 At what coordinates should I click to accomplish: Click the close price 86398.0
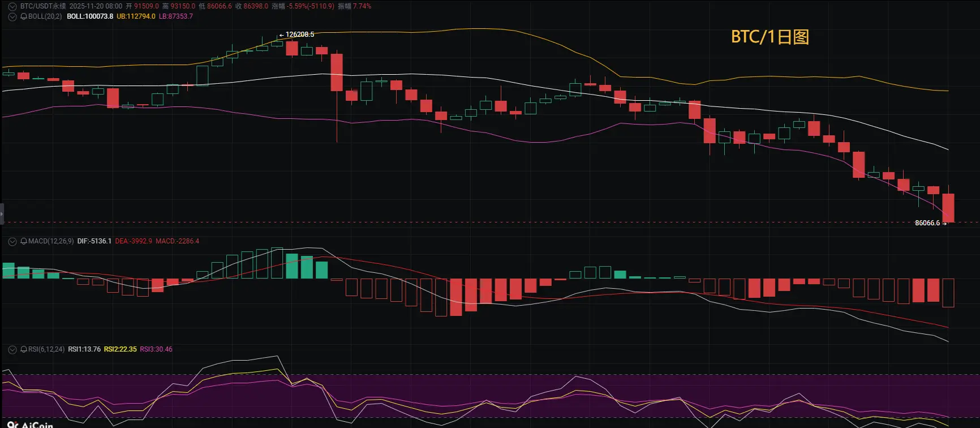256,6
